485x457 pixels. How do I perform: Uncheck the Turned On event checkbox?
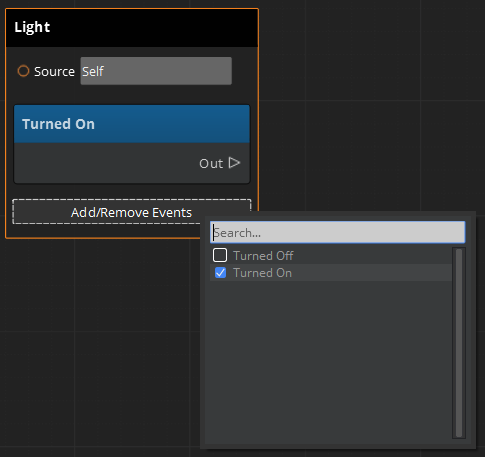tap(220, 273)
